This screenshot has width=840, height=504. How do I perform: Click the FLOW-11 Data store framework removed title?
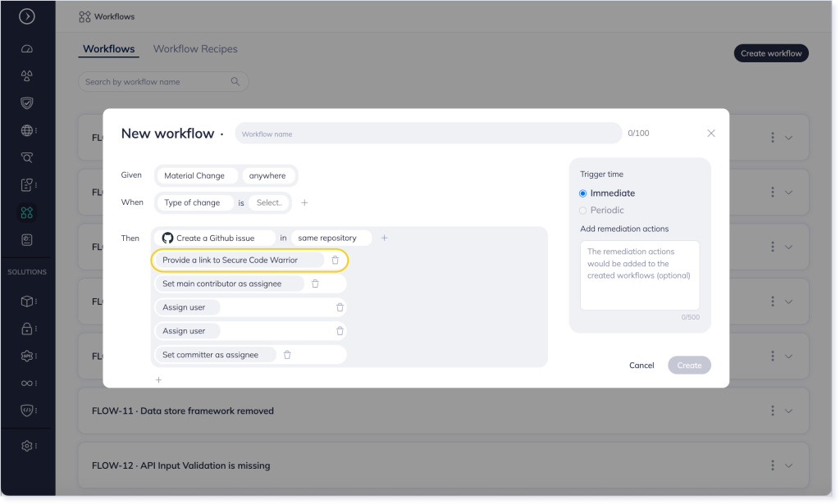[183, 411]
